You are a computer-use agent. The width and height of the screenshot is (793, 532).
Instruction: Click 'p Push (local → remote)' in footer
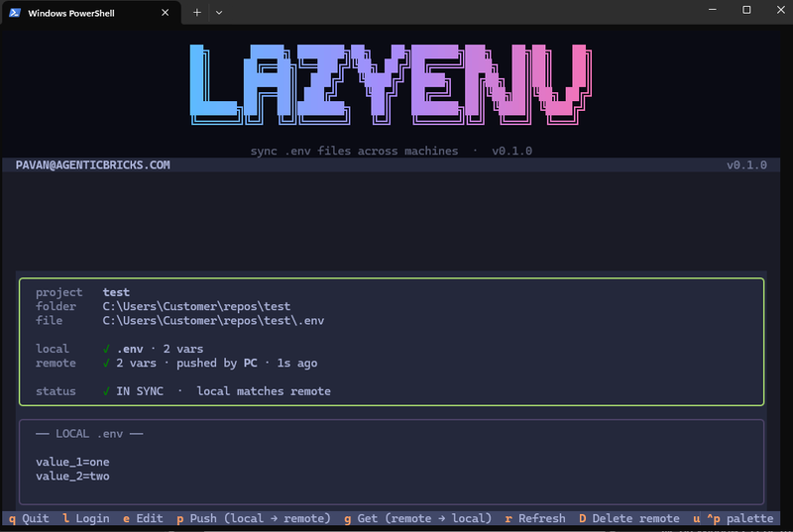pyautogui.click(x=254, y=519)
